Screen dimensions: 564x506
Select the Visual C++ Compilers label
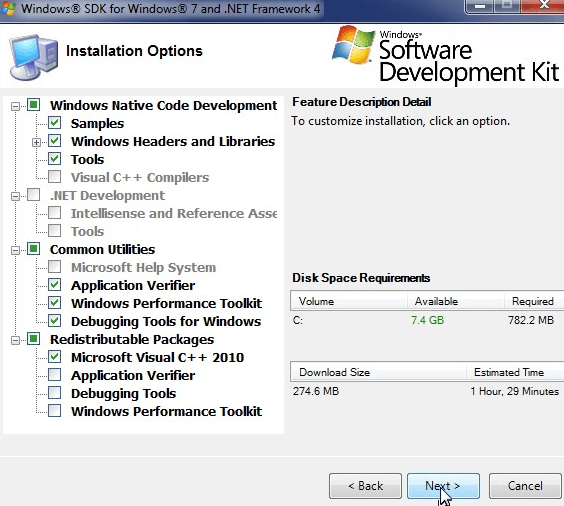coord(140,178)
